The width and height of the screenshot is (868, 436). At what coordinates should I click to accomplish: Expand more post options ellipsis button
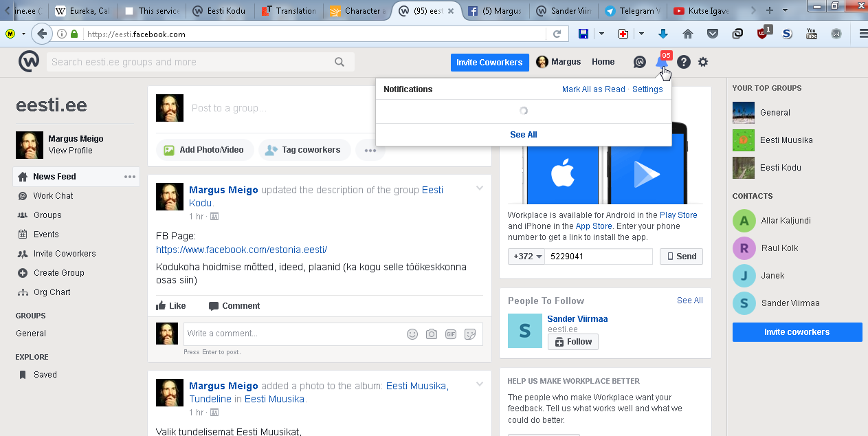[x=370, y=150]
